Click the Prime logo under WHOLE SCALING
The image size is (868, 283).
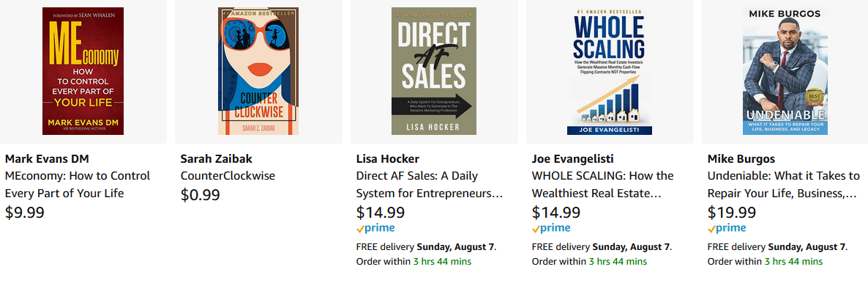(551, 228)
